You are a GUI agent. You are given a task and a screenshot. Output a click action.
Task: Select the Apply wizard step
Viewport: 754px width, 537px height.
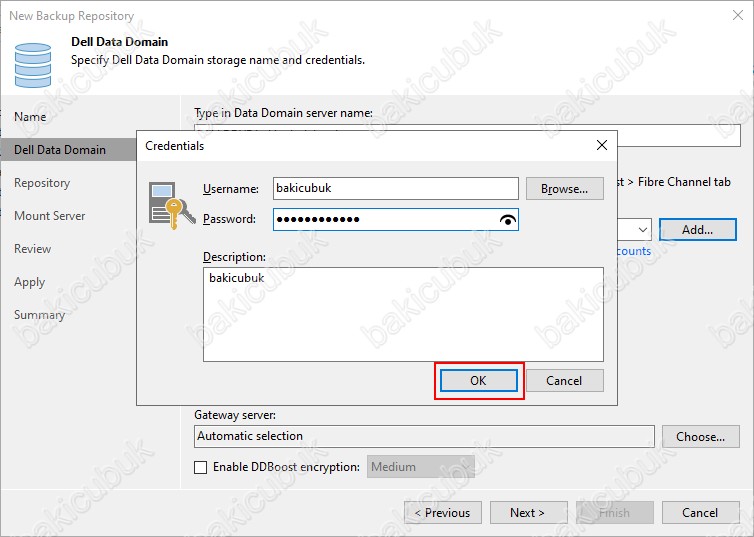click(30, 282)
